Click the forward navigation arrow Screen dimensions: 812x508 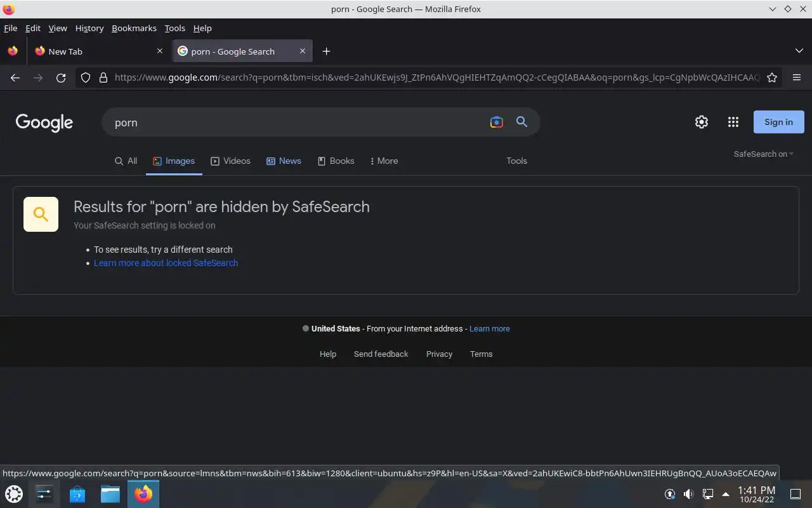tap(38, 77)
